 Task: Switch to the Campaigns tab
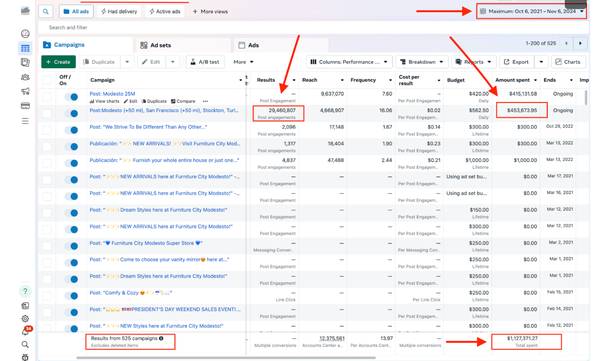point(85,45)
